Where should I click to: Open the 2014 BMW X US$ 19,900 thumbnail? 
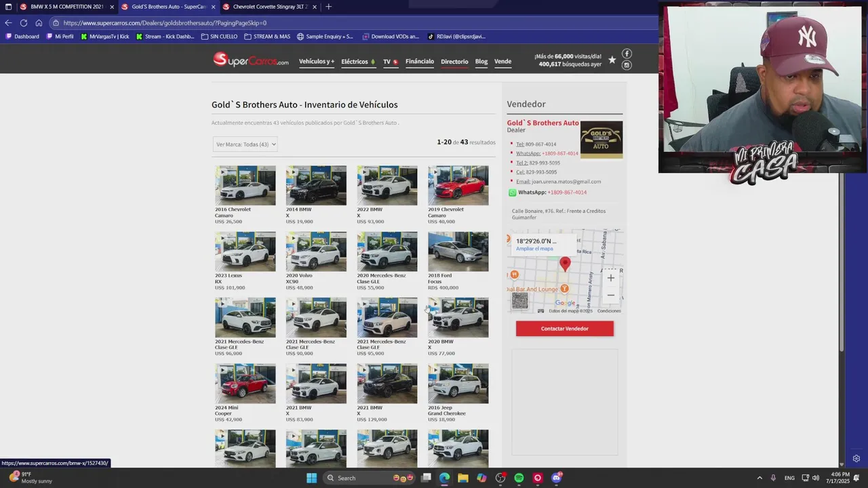coord(316,185)
